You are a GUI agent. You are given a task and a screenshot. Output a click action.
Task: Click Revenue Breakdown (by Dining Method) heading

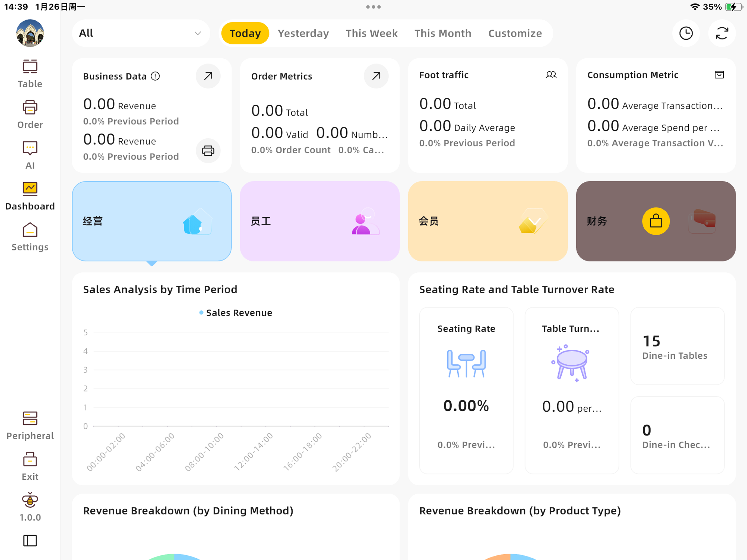tap(188, 511)
